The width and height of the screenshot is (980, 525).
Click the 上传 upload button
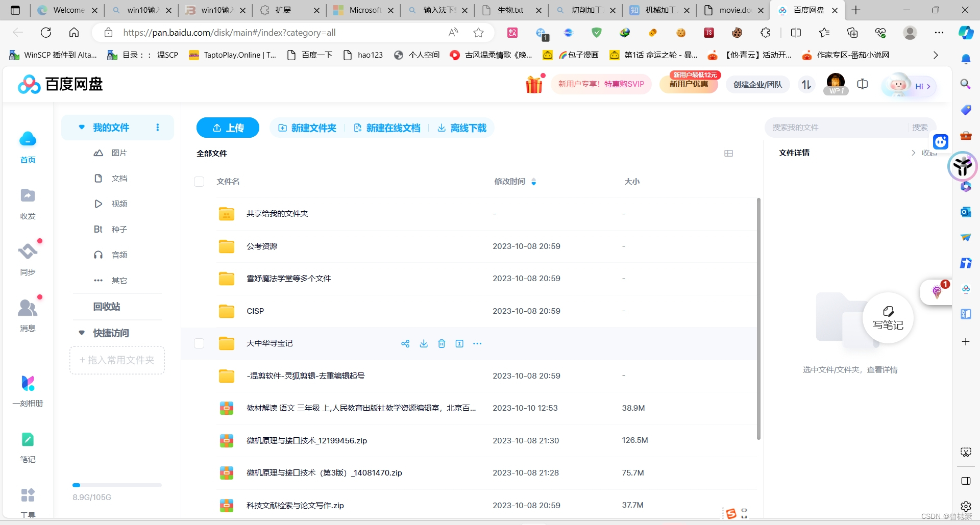[x=228, y=128]
